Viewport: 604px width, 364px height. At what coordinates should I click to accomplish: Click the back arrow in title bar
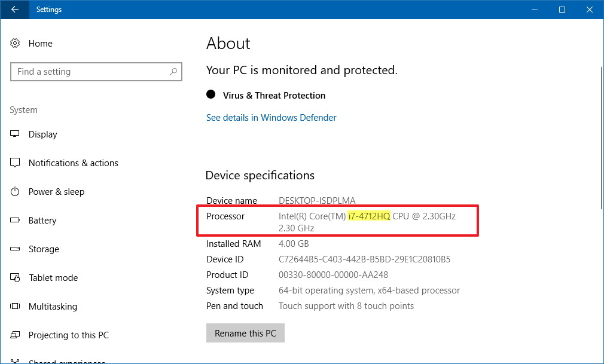point(14,9)
